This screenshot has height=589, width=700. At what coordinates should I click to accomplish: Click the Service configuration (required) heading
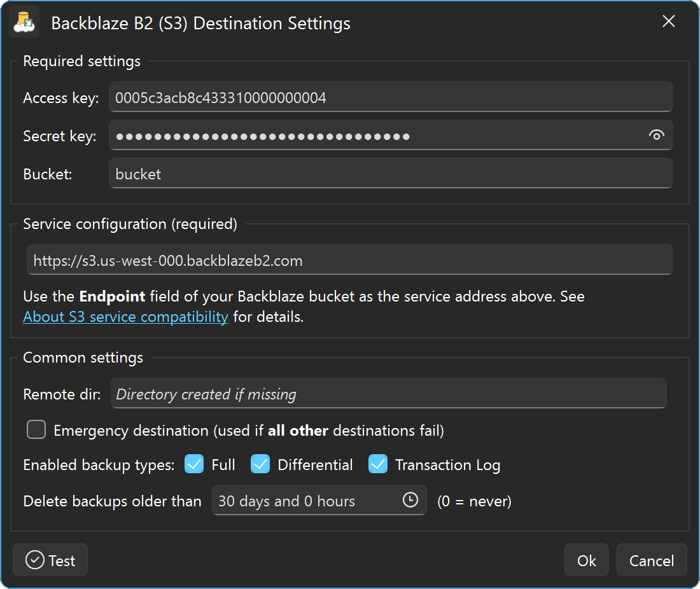coord(130,224)
